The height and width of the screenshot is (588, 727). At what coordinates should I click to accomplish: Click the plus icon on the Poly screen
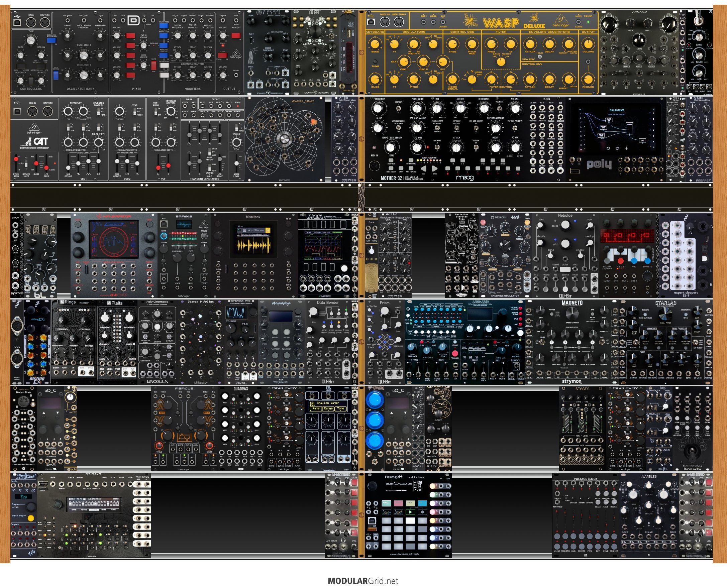click(626, 148)
